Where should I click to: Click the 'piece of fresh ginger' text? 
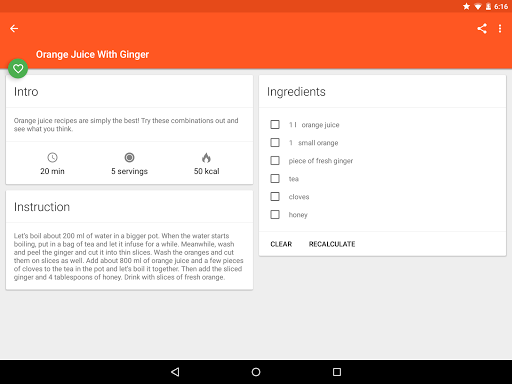[321, 161]
